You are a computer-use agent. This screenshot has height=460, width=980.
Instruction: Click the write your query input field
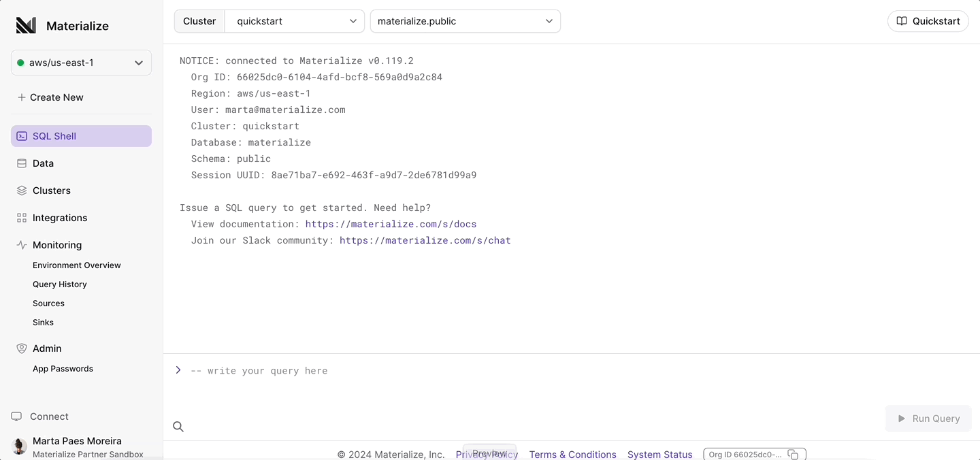(x=260, y=370)
